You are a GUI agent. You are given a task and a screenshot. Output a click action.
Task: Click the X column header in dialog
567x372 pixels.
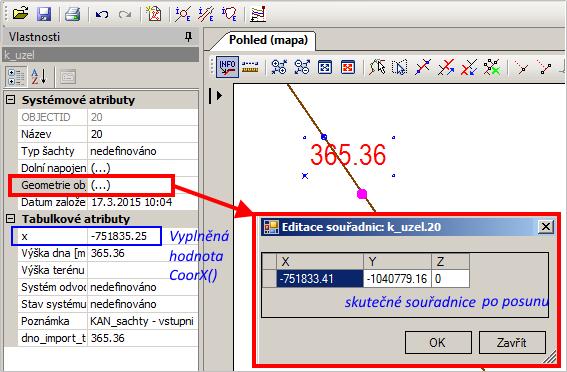point(320,261)
